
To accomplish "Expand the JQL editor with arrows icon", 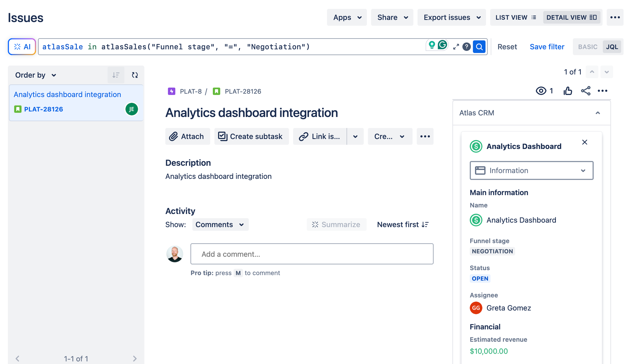I will pos(456,47).
